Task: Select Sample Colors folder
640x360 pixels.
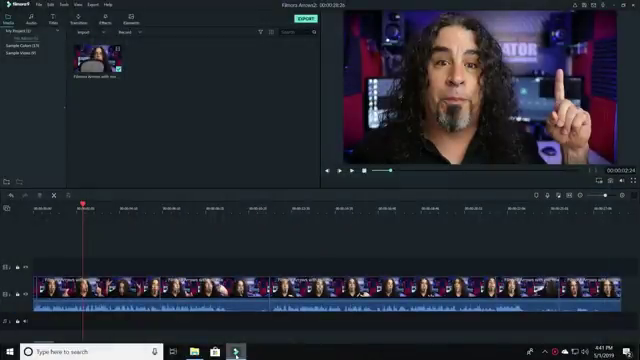Action: pyautogui.click(x=22, y=46)
